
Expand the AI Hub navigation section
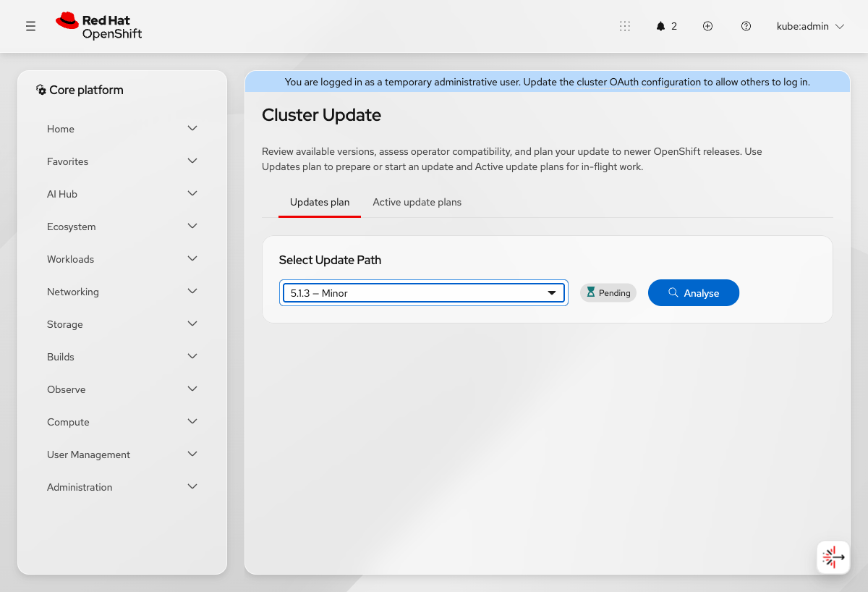[x=122, y=194]
